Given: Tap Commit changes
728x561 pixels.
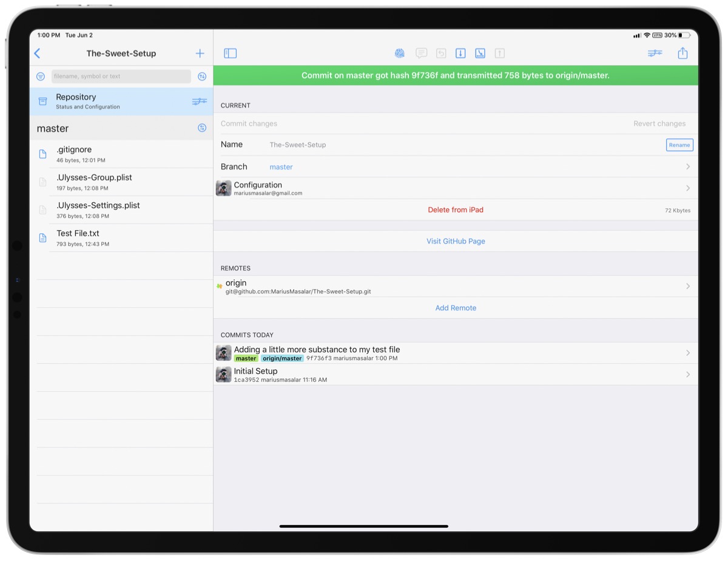Looking at the screenshot, I should 249,123.
